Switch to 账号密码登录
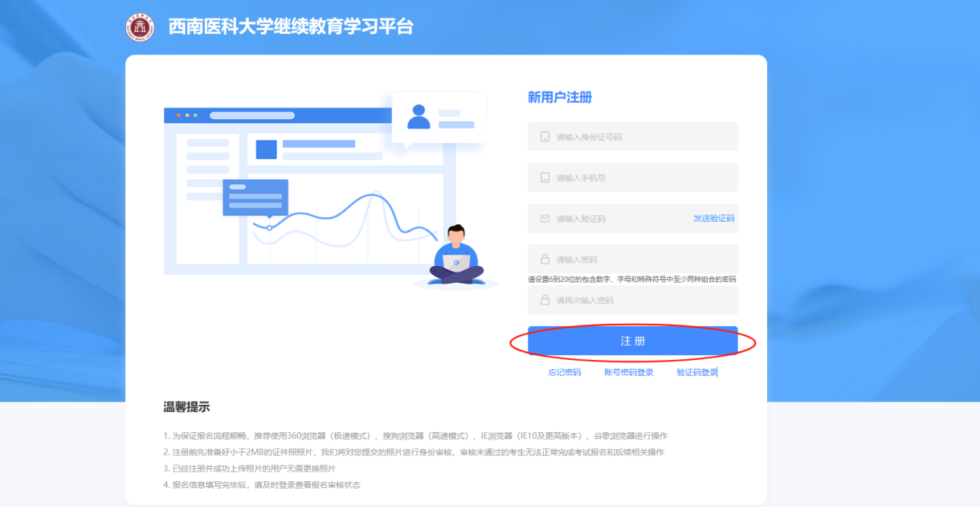 pos(629,373)
